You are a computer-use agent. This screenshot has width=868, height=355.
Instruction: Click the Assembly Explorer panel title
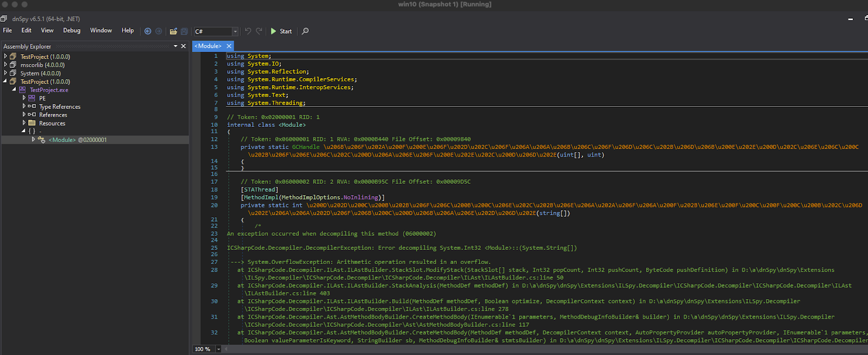pyautogui.click(x=27, y=47)
